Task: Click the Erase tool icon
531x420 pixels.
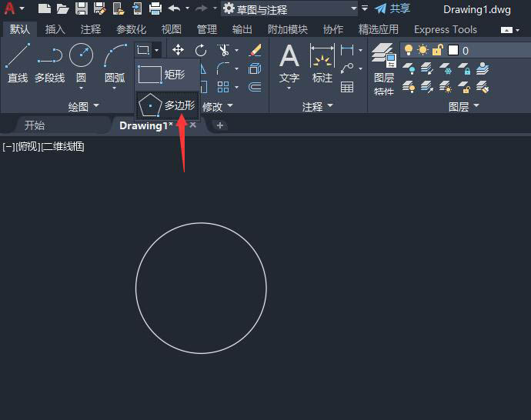Action: [x=255, y=50]
